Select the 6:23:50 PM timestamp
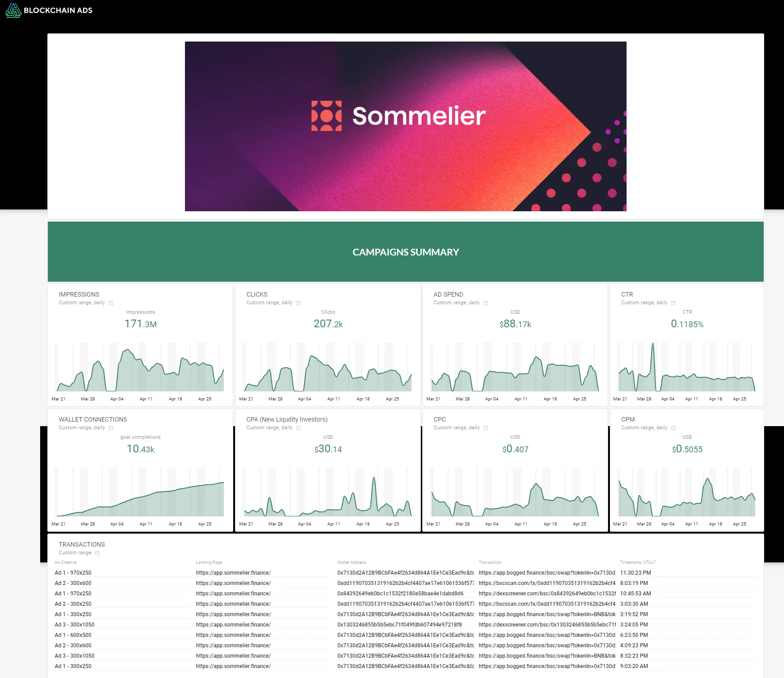This screenshot has height=678, width=784. (634, 635)
